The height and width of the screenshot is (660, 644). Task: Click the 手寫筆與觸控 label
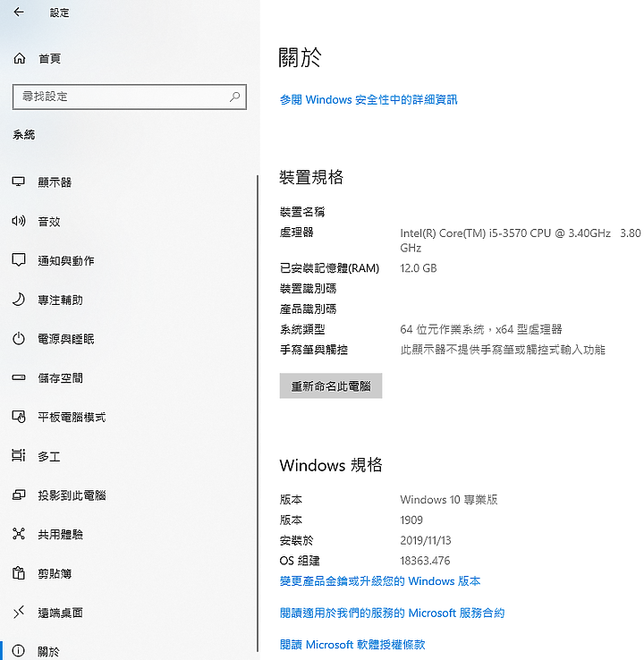point(314,350)
